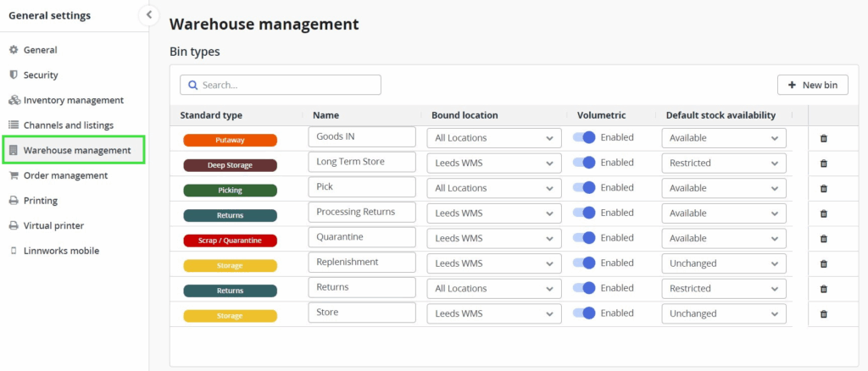
Task: Click the Warehouse management building icon
Action: point(14,150)
